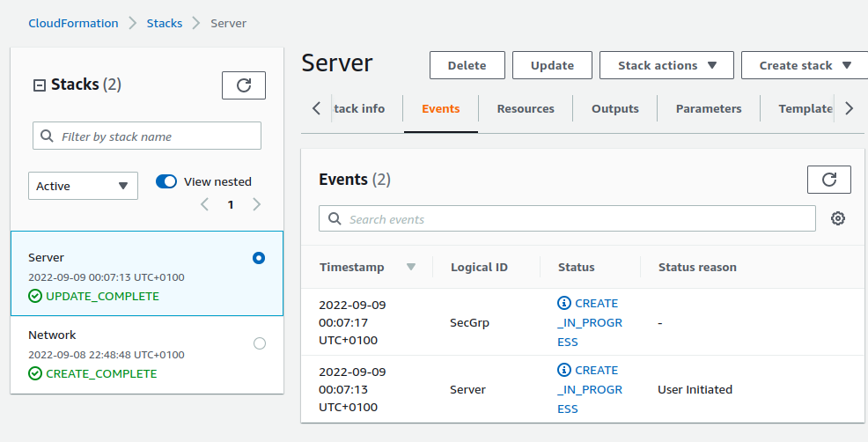The width and height of the screenshot is (868, 442).
Task: Click CREATE_COMPLETE status check icon
Action: click(x=35, y=374)
